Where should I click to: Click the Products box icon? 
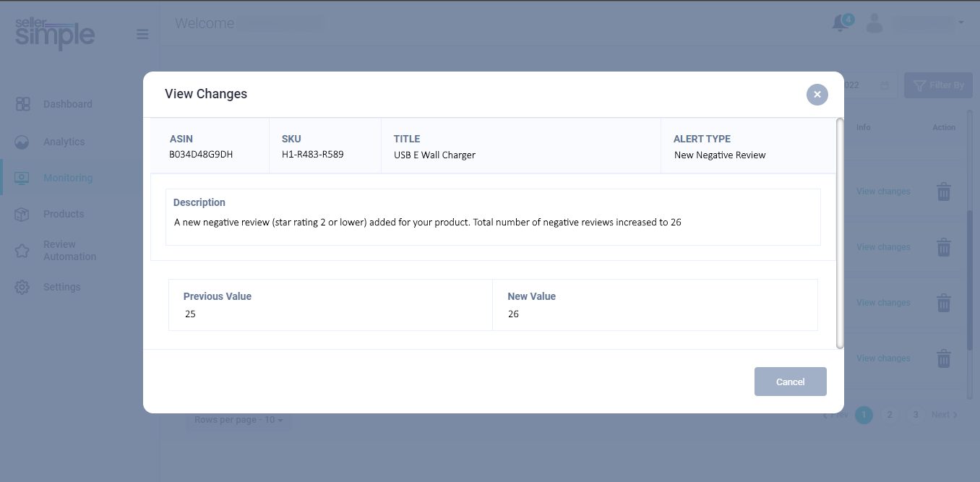(x=22, y=214)
